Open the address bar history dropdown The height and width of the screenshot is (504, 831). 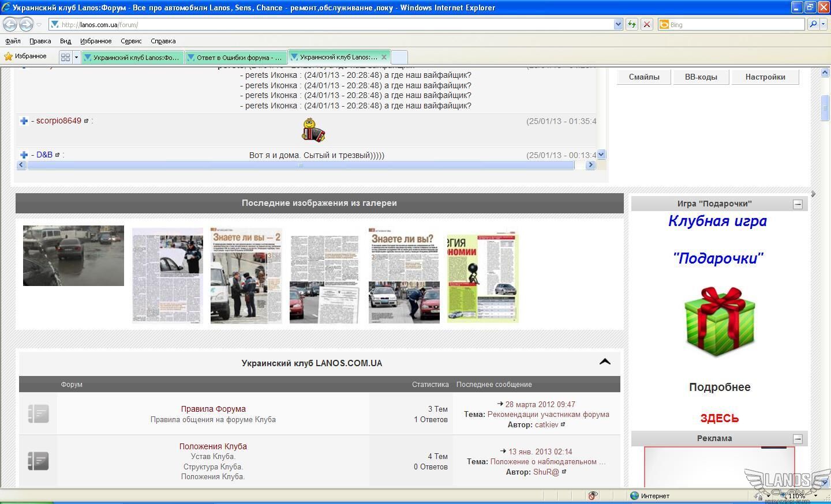pos(618,24)
